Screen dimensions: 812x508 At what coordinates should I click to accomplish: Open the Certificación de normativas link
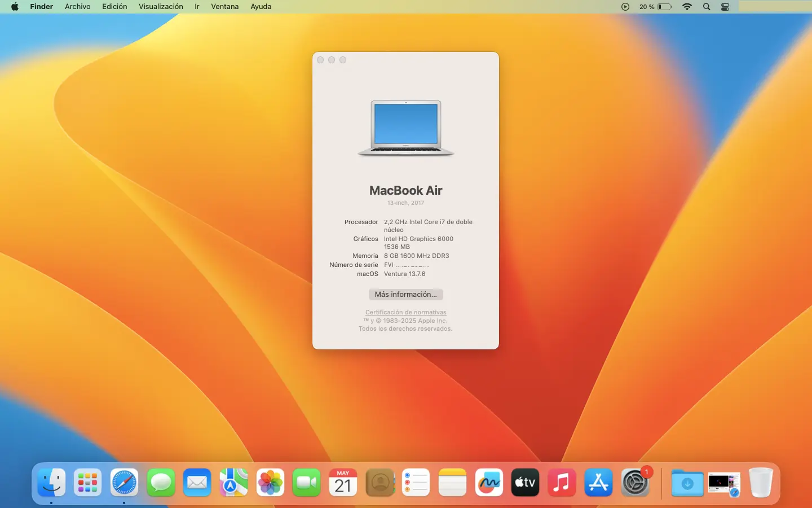(x=406, y=312)
